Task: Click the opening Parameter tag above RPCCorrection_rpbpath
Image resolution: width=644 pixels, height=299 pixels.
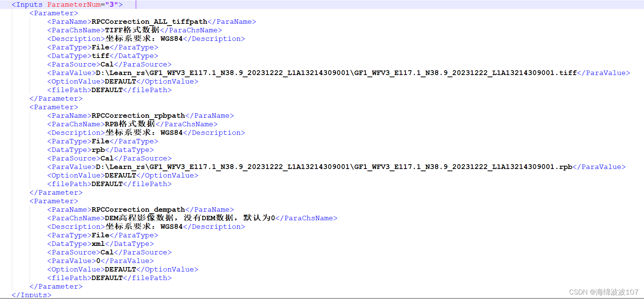Action: [54, 107]
